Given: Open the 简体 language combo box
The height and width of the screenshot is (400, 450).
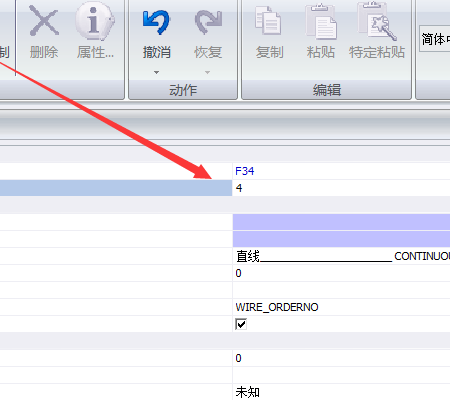Looking at the screenshot, I should (435, 39).
